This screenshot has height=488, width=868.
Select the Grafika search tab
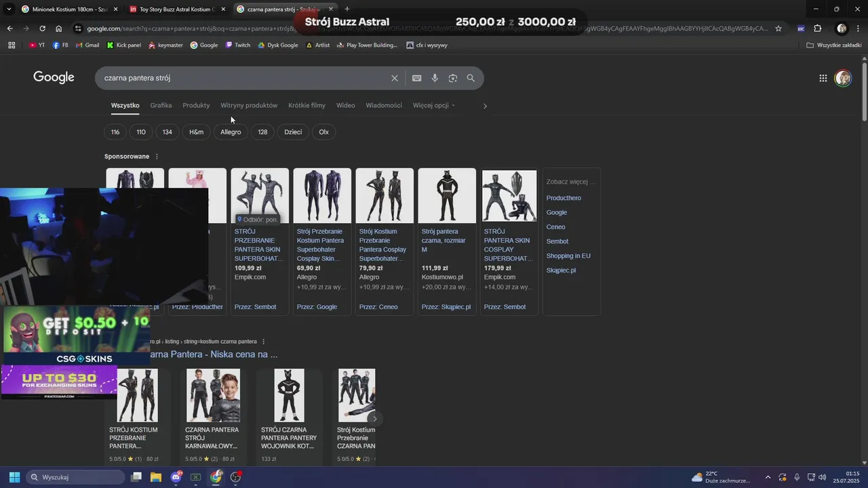[161, 106]
